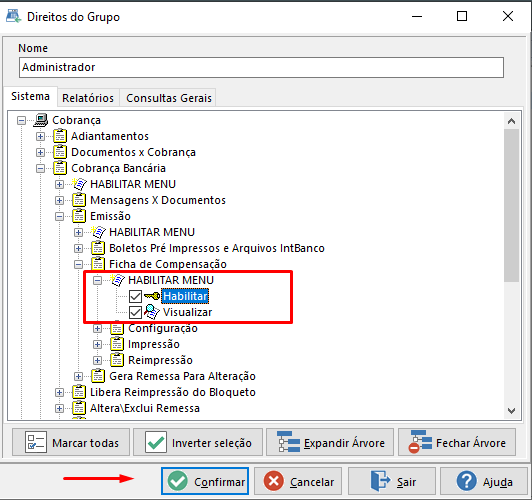
Task: Click the Emissão clipboard icon
Action: (x=79, y=216)
